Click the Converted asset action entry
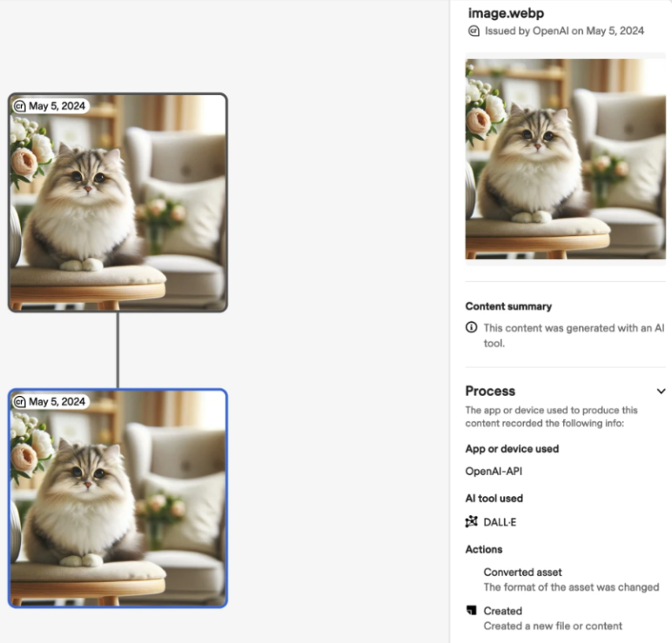 pyautogui.click(x=571, y=579)
